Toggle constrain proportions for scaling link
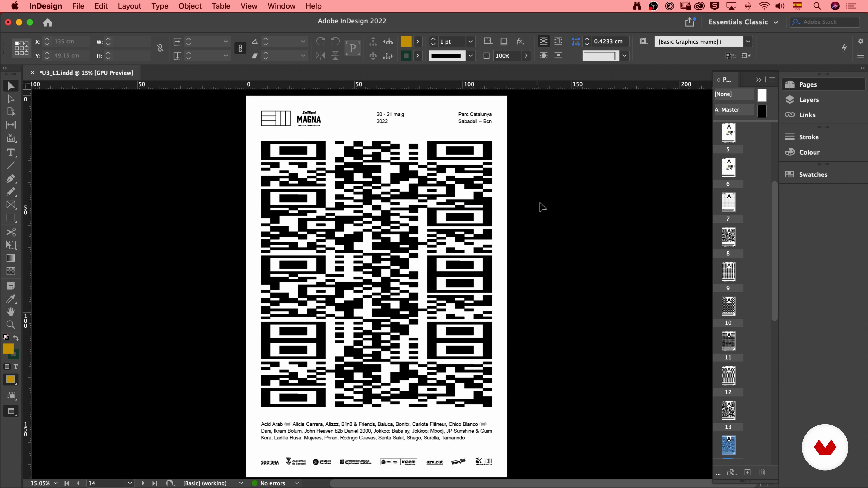This screenshot has height=488, width=868. [240, 48]
